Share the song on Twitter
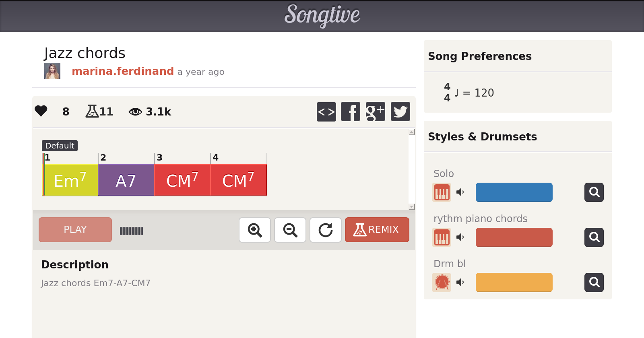 coord(400,111)
